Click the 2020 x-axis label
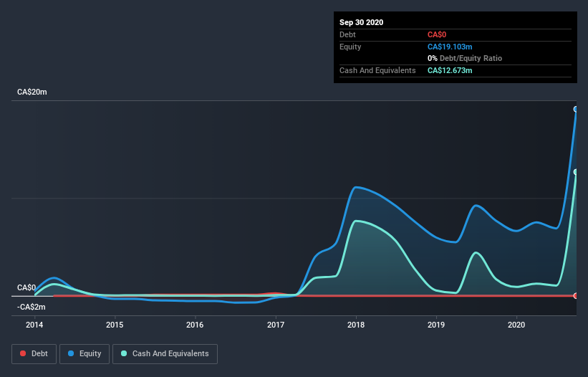This screenshot has height=377, width=588. 516,325
